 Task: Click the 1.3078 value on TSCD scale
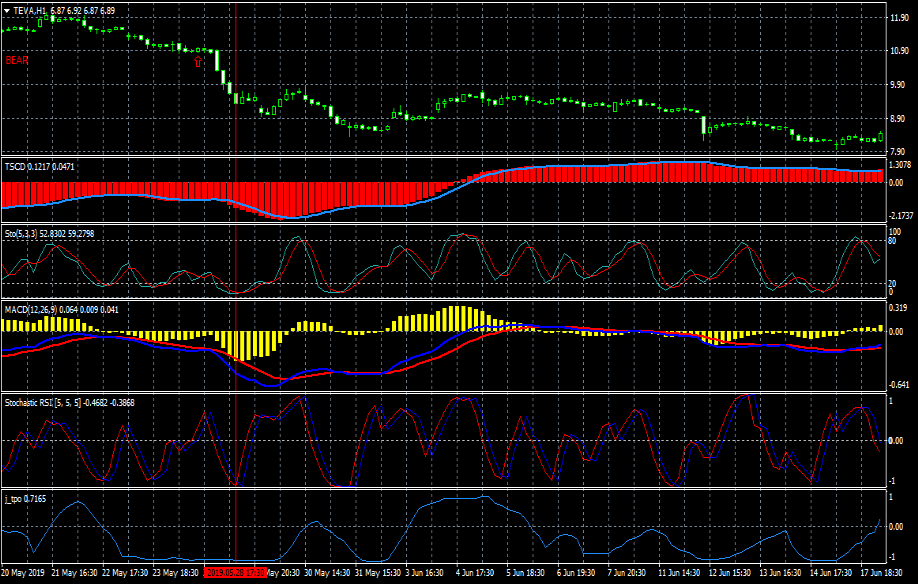pyautogui.click(x=900, y=165)
